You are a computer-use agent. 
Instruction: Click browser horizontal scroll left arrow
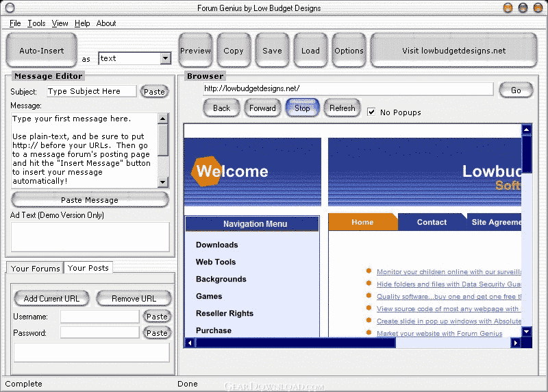(190, 343)
